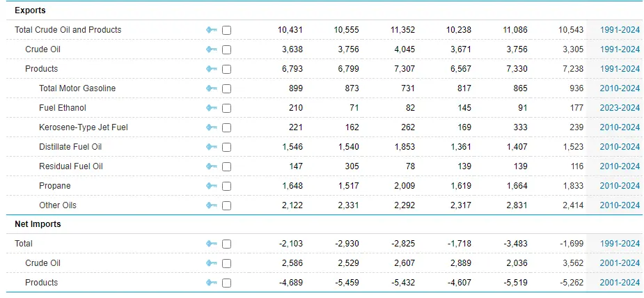Click key icon beside Residual Fuel Oil

(x=212, y=166)
